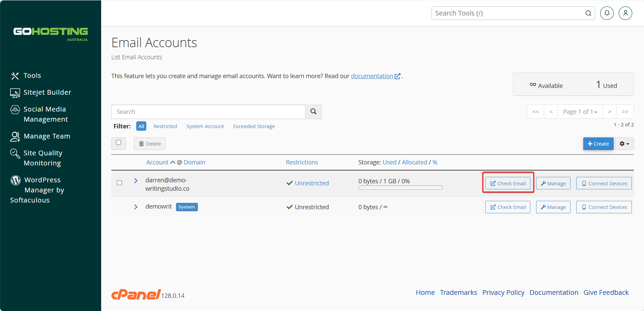This screenshot has height=311, width=644.
Task: Open the Page 1 of 1 dropdown
Action: pyautogui.click(x=580, y=112)
